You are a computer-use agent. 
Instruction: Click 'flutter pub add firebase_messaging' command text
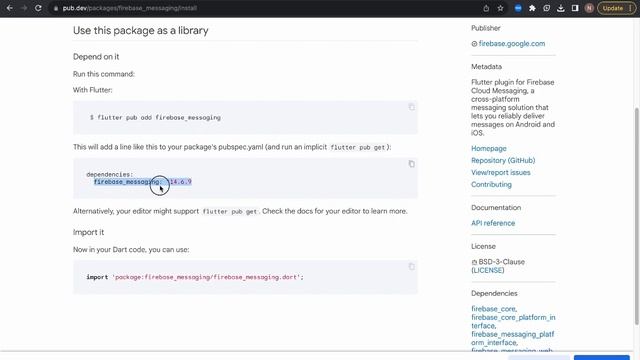click(155, 118)
